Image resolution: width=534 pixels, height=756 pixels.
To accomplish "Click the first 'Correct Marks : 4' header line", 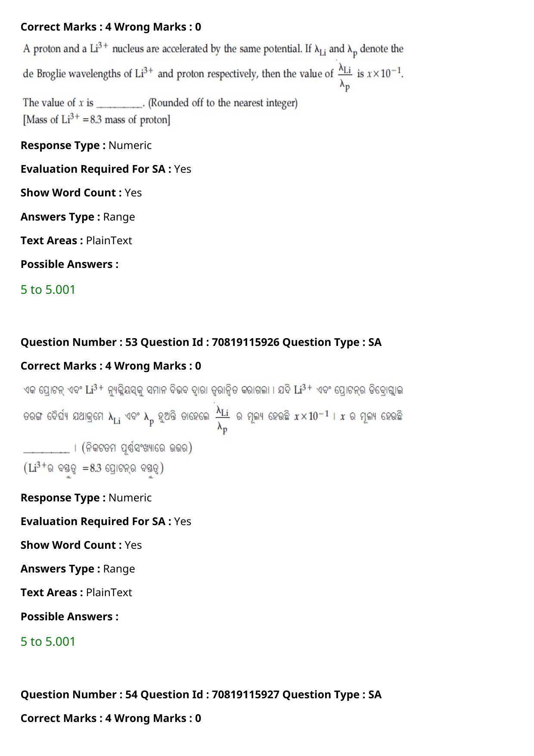I will pos(111,27).
